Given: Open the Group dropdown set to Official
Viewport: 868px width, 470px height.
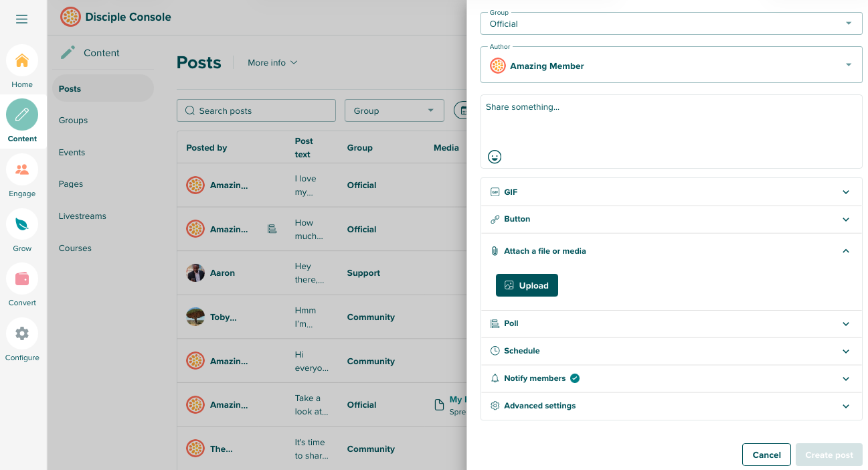Looking at the screenshot, I should (x=671, y=23).
